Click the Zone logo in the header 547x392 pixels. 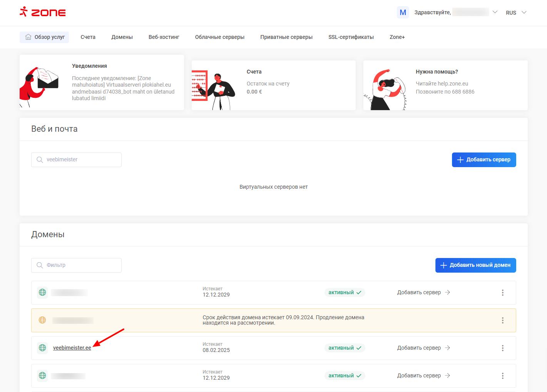tap(43, 12)
